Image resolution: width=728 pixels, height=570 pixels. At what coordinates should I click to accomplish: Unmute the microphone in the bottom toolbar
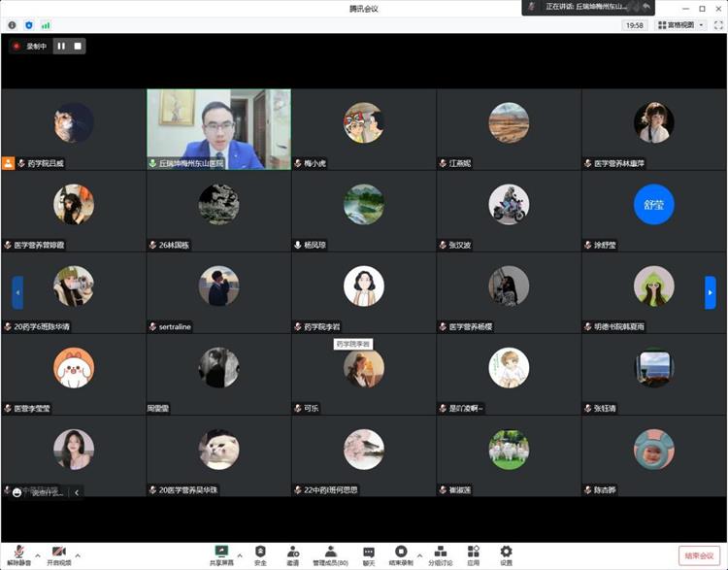(19, 555)
